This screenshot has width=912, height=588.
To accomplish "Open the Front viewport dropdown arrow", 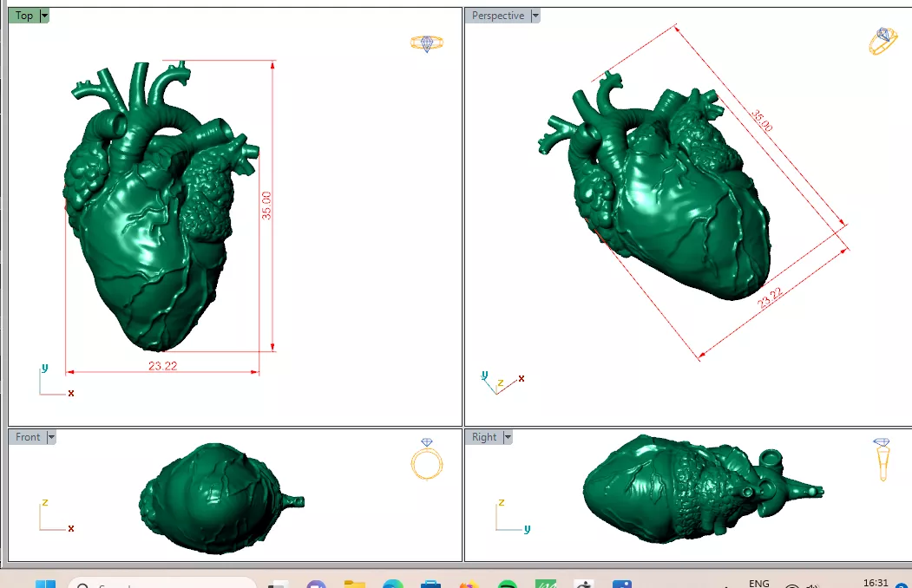I will [51, 437].
